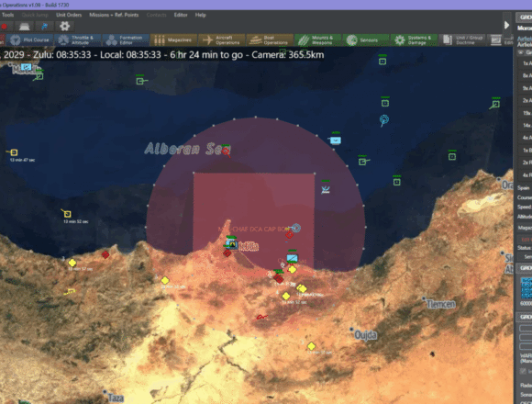
Task: Click the red record button in toolbar
Action: click(4, 26)
